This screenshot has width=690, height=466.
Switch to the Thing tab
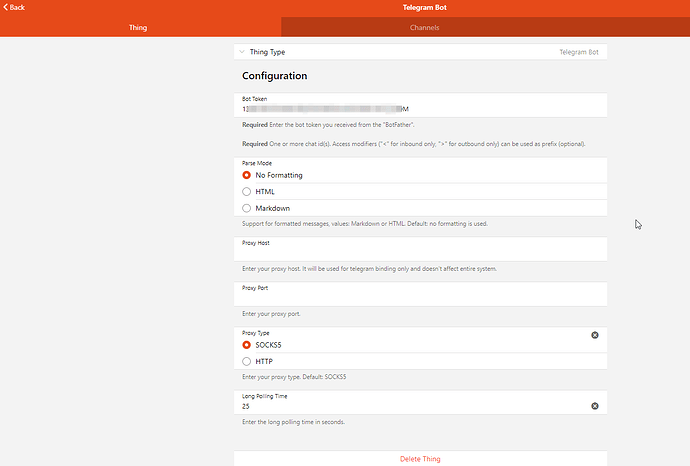tap(138, 27)
